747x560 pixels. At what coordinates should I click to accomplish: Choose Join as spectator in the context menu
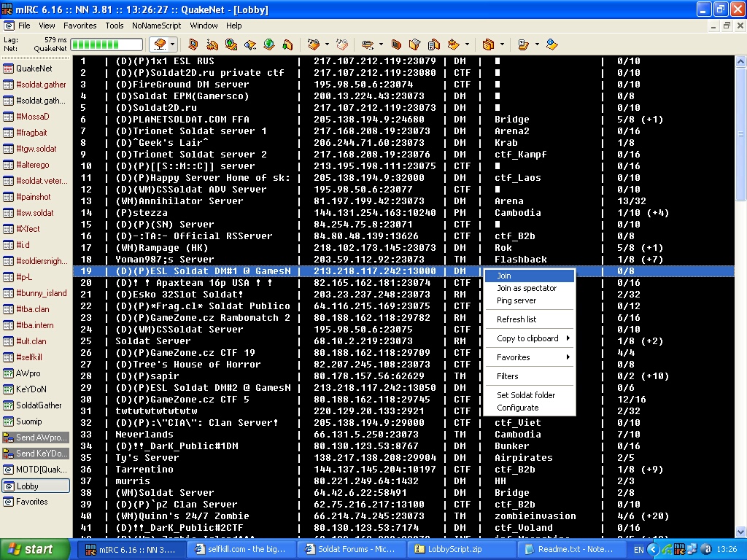(530, 288)
